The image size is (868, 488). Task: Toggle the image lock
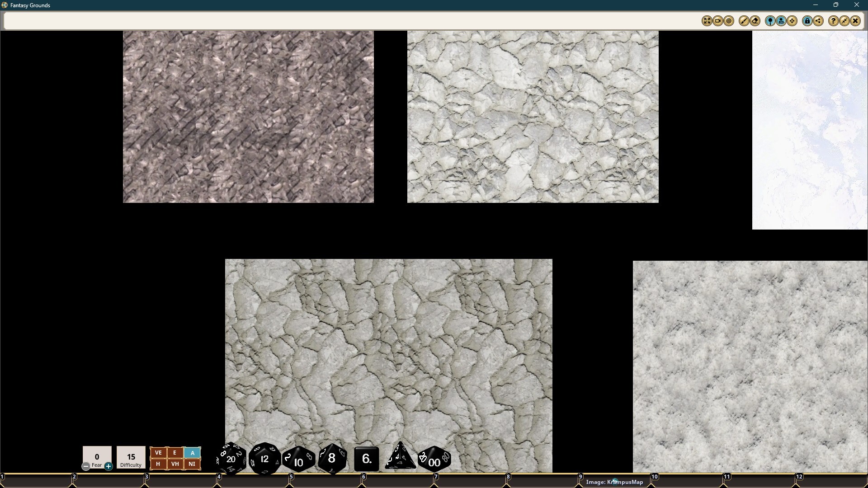pyautogui.click(x=807, y=21)
